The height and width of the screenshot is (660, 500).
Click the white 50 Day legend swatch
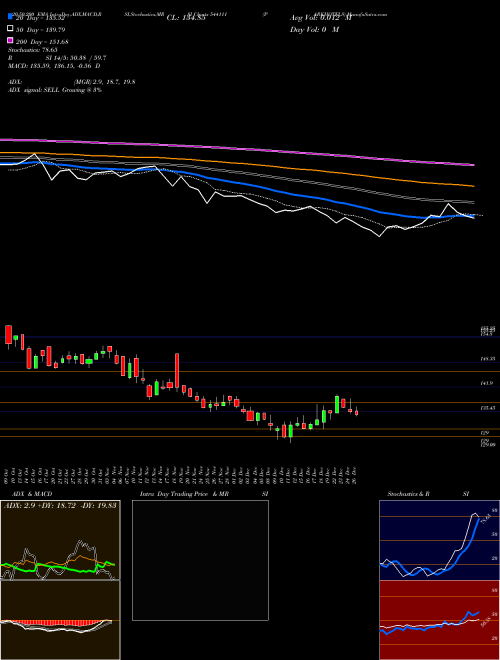[x=10, y=28]
